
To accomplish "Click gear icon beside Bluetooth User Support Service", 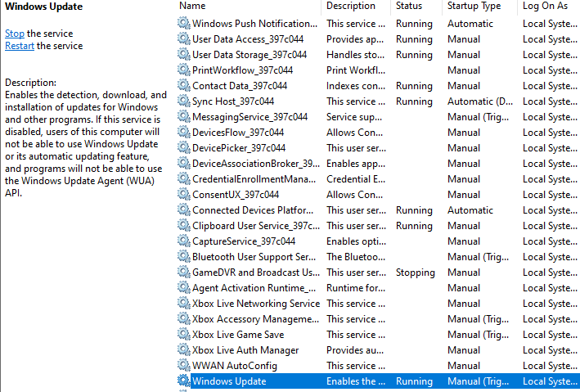I will (183, 256).
